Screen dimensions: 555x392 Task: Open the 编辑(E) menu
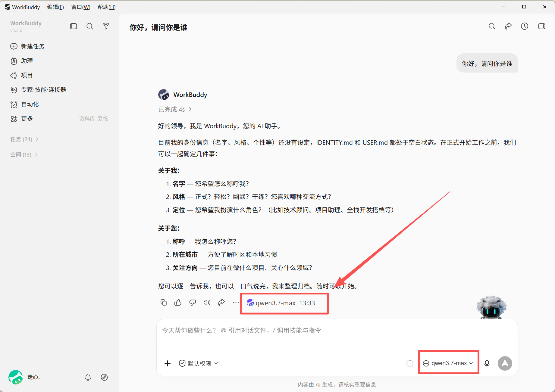(x=55, y=7)
